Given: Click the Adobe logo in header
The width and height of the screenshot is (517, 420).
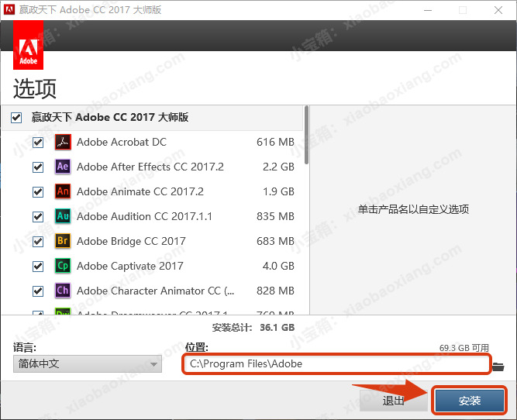Looking at the screenshot, I should click(x=28, y=46).
